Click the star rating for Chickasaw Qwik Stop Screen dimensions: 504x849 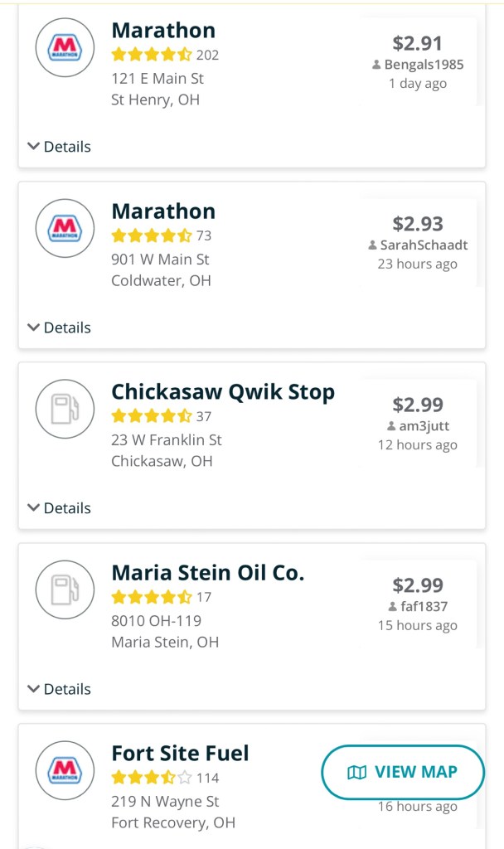click(152, 416)
